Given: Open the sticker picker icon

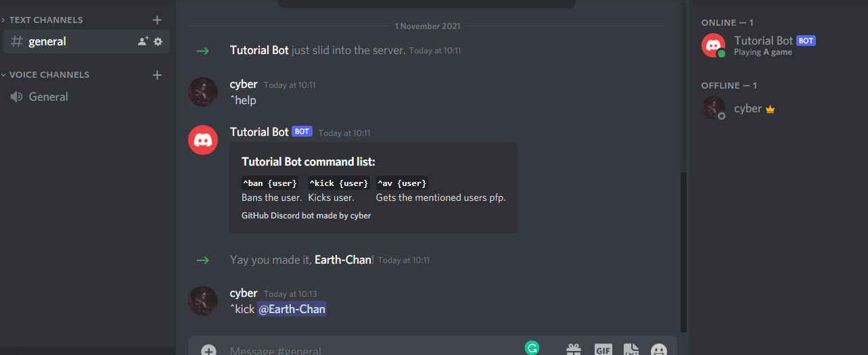Looking at the screenshot, I should pos(631,350).
